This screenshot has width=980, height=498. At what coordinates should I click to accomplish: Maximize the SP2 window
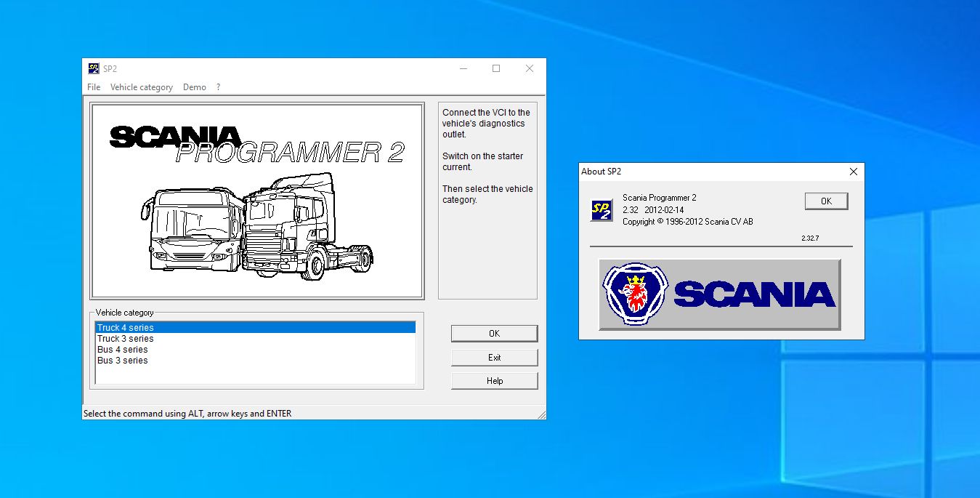click(496, 69)
